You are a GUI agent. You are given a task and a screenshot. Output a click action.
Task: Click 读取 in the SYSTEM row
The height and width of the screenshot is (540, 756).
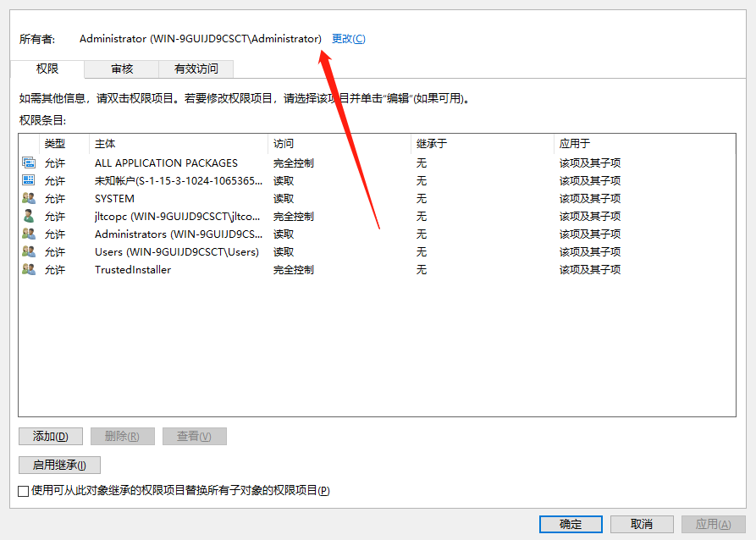coord(284,199)
